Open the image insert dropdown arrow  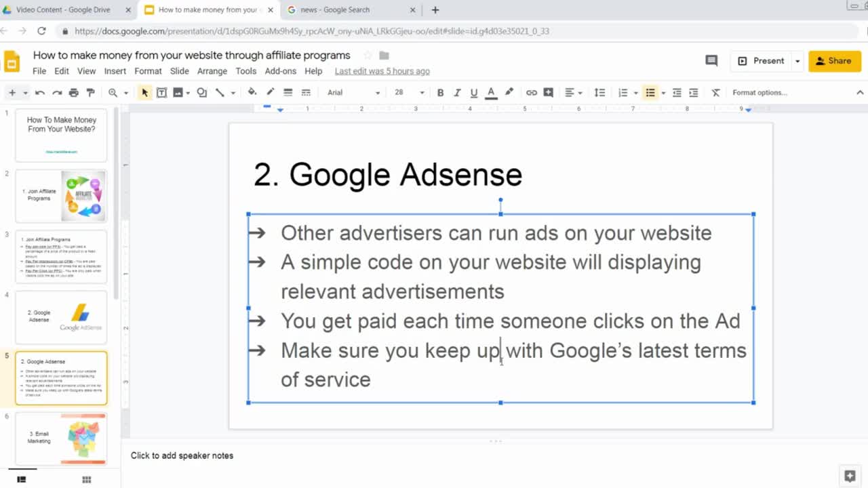pos(188,93)
